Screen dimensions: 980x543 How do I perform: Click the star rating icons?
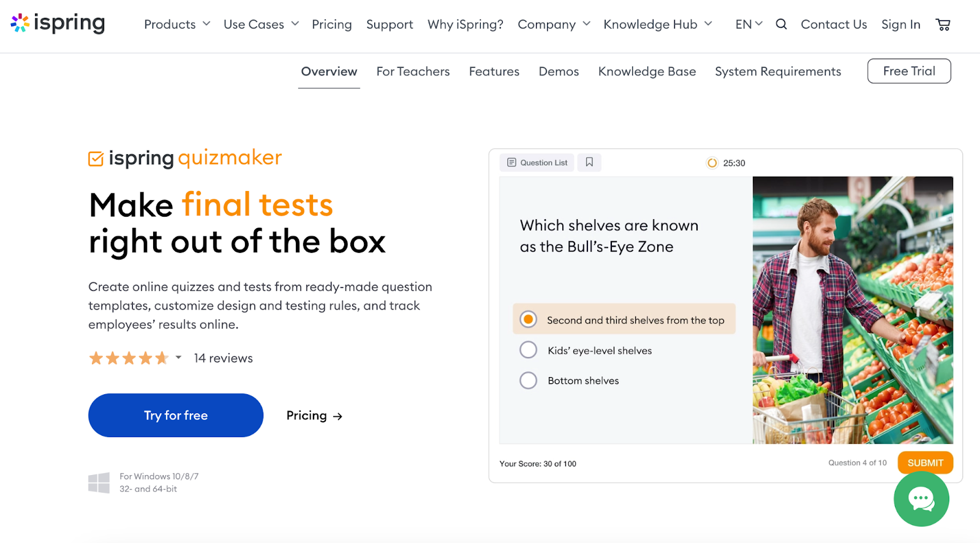tap(129, 358)
